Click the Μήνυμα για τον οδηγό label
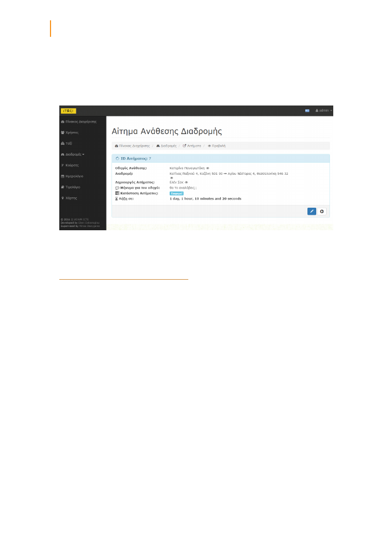The height and width of the screenshot is (555, 392). [138, 187]
